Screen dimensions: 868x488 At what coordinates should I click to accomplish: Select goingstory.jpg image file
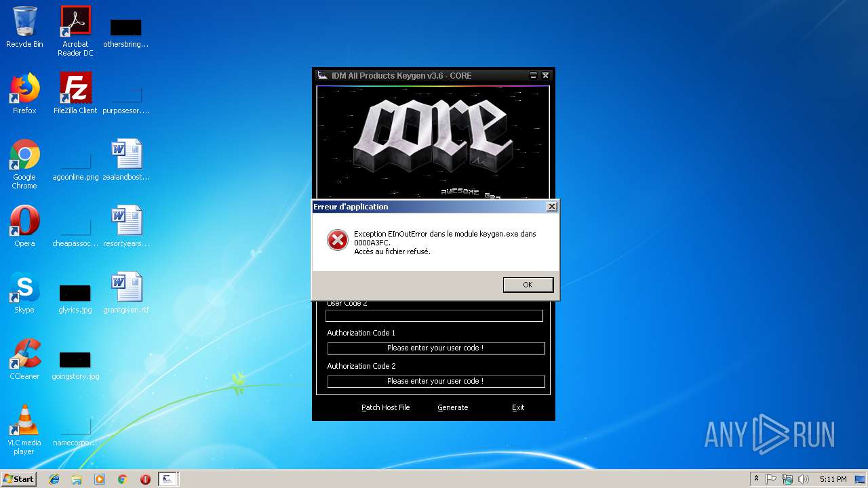pyautogui.click(x=75, y=366)
